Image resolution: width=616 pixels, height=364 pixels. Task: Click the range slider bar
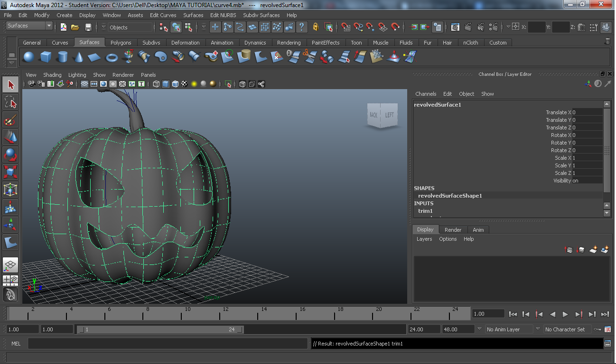tap(160, 329)
